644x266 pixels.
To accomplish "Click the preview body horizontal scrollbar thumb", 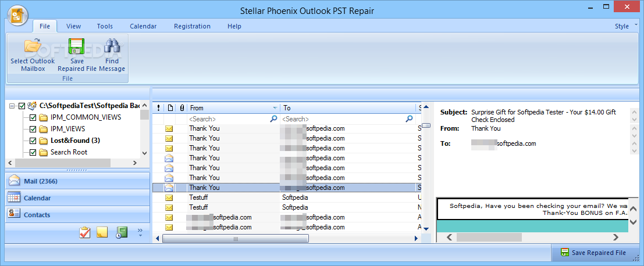I will (x=489, y=237).
